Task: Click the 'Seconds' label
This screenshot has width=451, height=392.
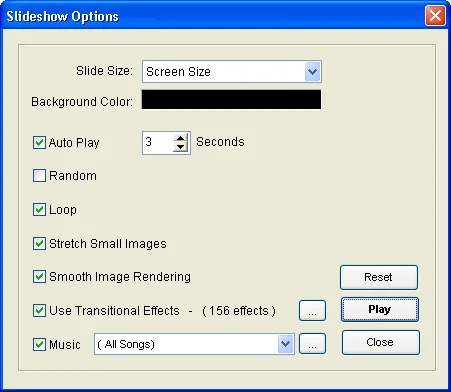Action: [x=220, y=142]
